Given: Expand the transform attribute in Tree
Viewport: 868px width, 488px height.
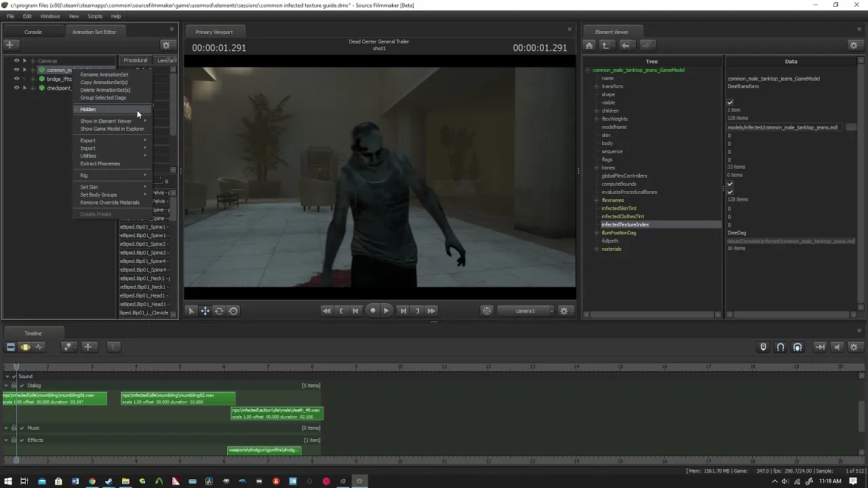Looking at the screenshot, I should tap(597, 86).
